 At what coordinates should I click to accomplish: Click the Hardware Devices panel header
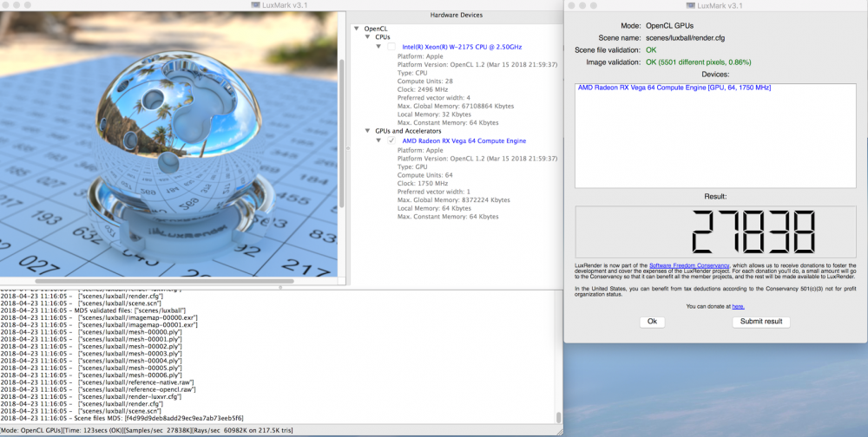coord(457,15)
